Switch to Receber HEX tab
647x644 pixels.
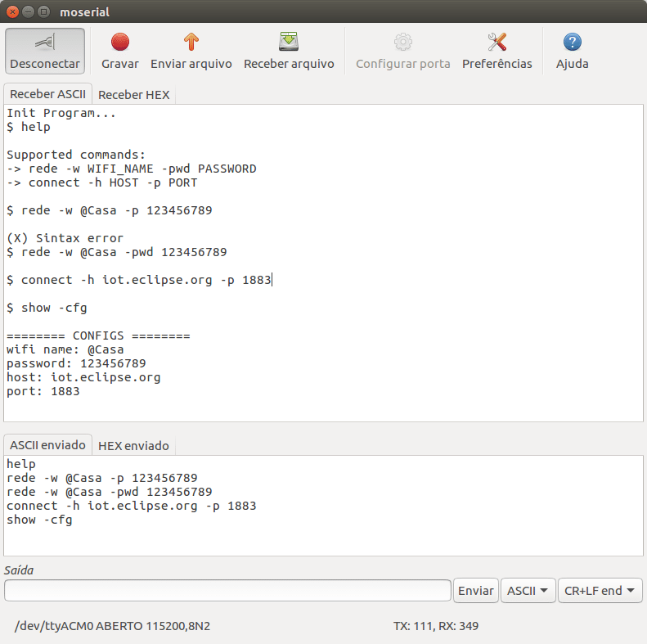[133, 95]
